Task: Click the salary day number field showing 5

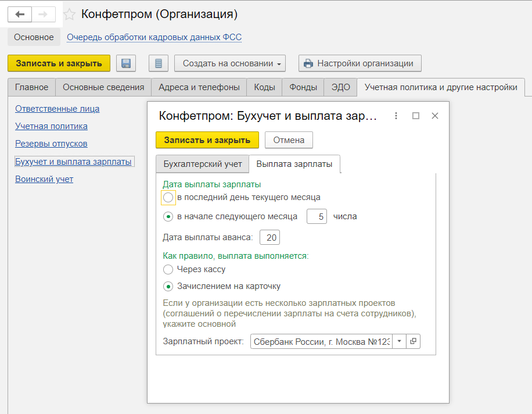Action: (x=317, y=216)
